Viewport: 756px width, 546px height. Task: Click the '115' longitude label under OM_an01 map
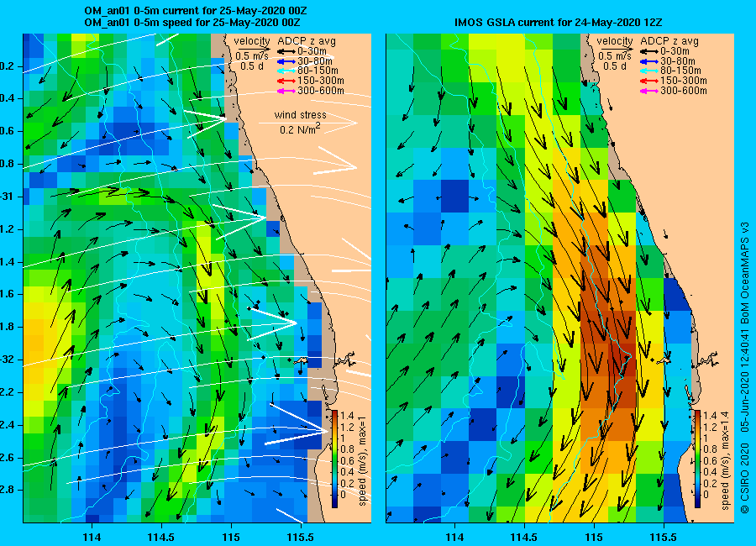(231, 537)
